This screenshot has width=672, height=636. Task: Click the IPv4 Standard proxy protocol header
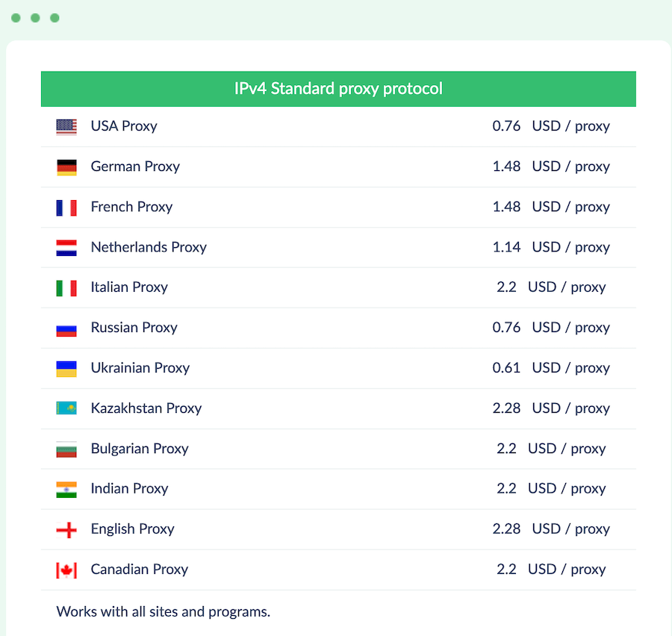tap(338, 89)
